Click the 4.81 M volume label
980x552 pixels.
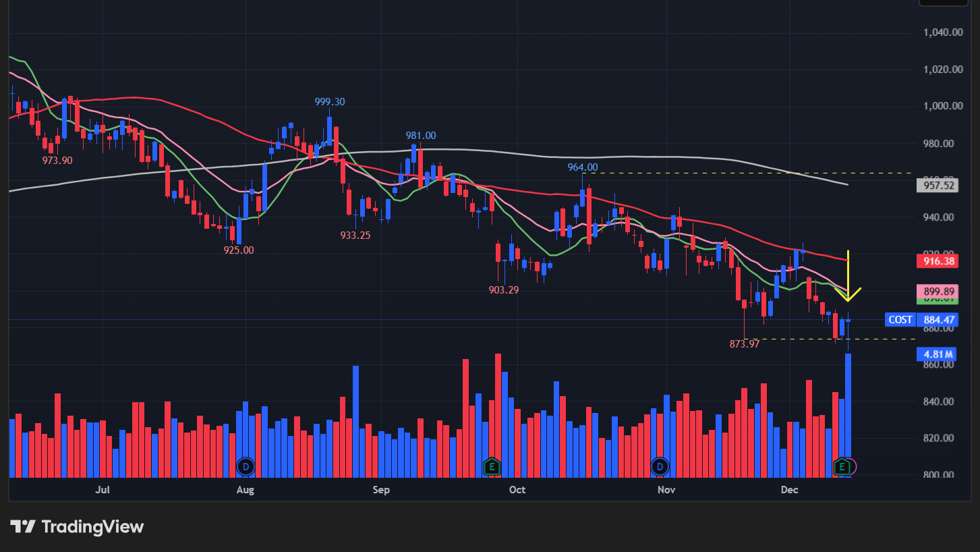(x=938, y=354)
